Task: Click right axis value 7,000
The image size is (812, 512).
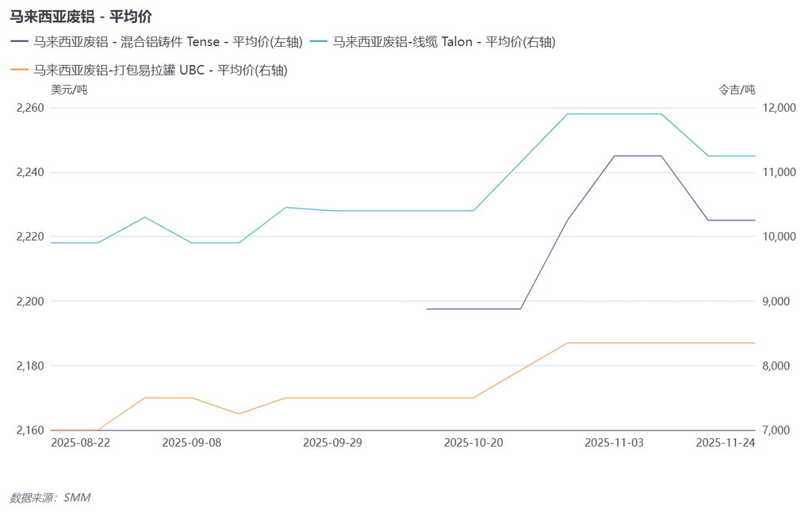Action: (776, 430)
